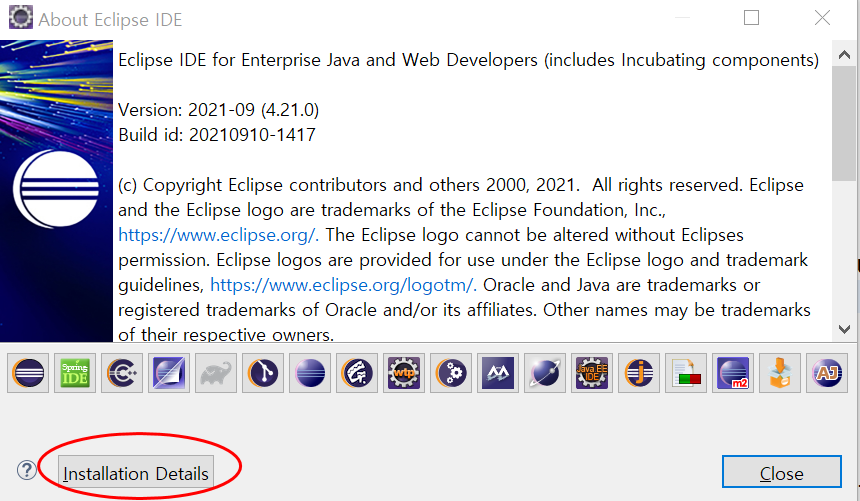This screenshot has height=501, width=860.
Task: Maximize the About Eclipse IDE window
Action: pyautogui.click(x=751, y=18)
